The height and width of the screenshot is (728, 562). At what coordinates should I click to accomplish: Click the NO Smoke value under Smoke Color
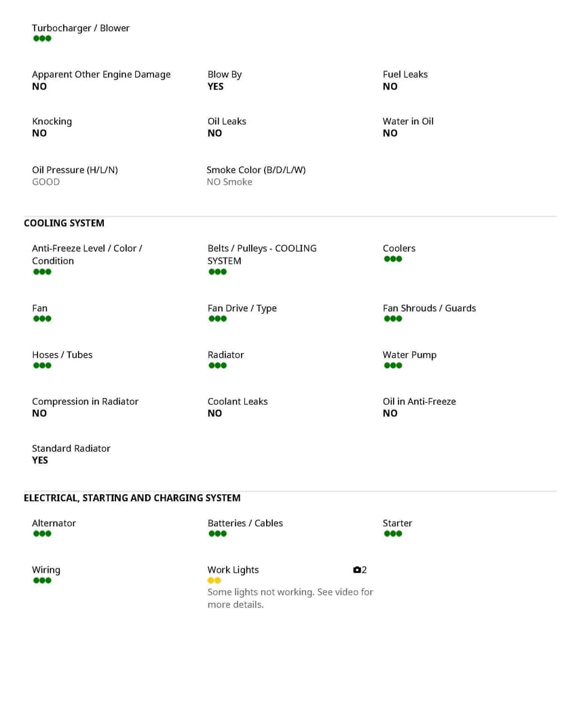[x=229, y=181]
